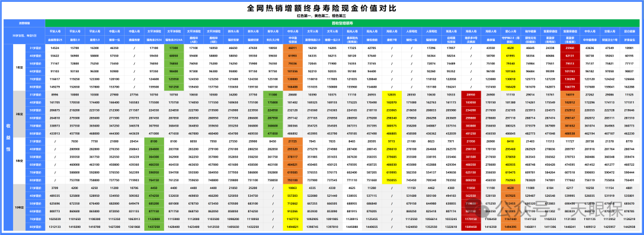This screenshot has height=235, width=644.
Task: Select product header 财富卫士1号
Action: [611, 41]
